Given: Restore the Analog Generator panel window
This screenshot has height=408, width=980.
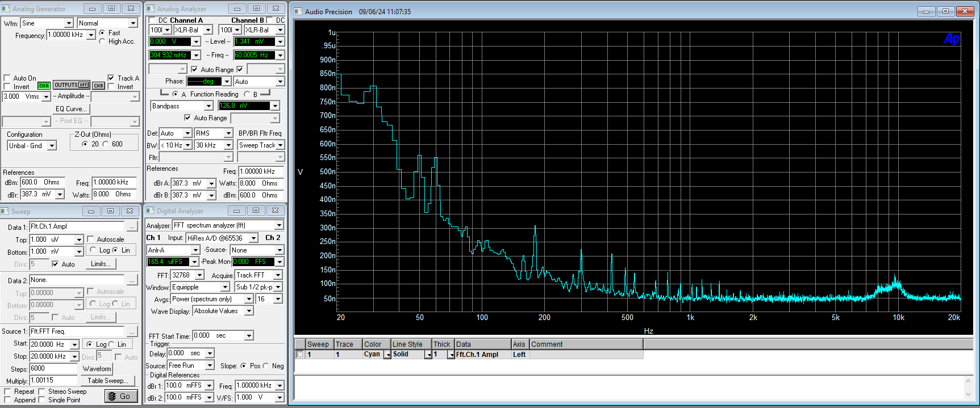Looking at the screenshot, I should (111, 9).
